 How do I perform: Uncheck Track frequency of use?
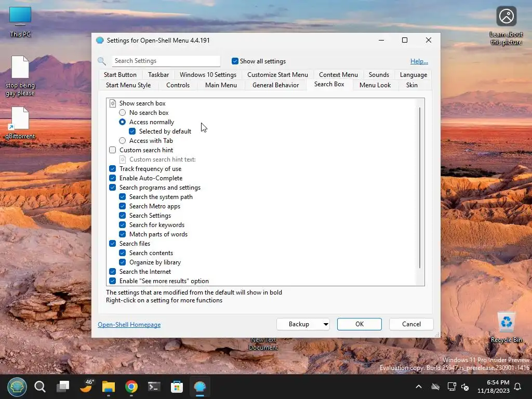pyautogui.click(x=113, y=169)
